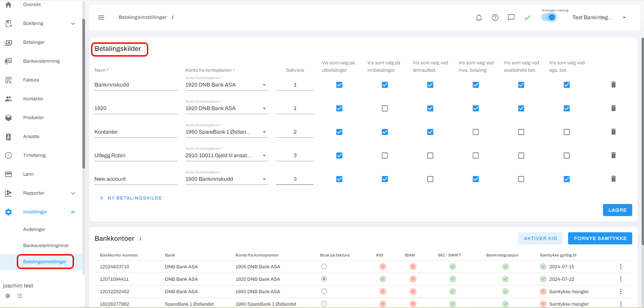Click the Betalinger money icon
This screenshot has width=644, height=308.
point(8,42)
